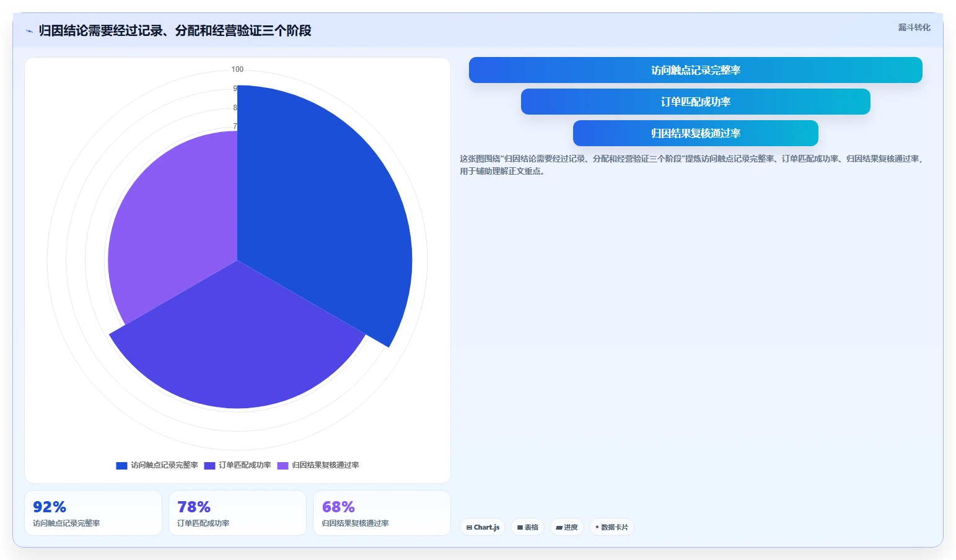Click the page title 归因结论需要经过记录
The width and height of the screenshot is (956, 560).
[x=175, y=31]
